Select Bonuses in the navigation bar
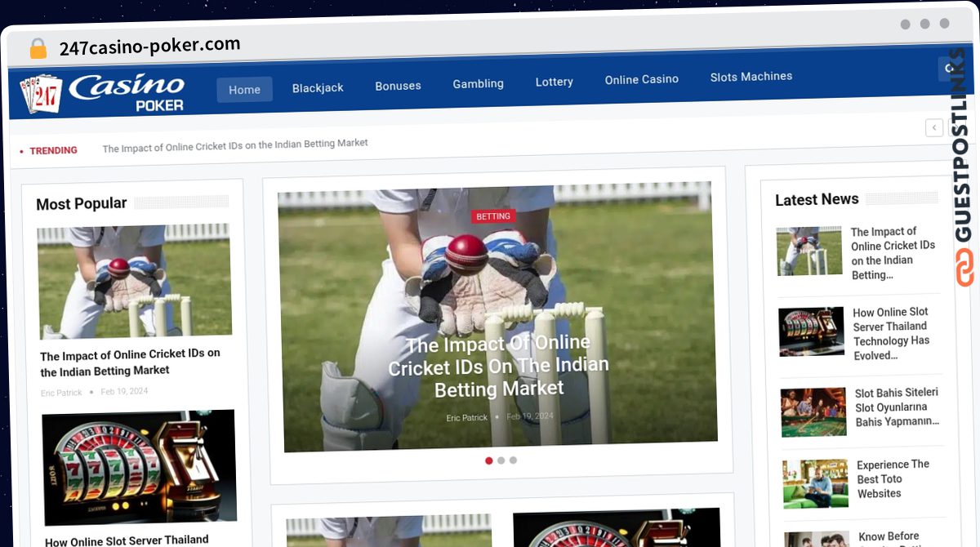The width and height of the screenshot is (980, 547). pyautogui.click(x=398, y=86)
